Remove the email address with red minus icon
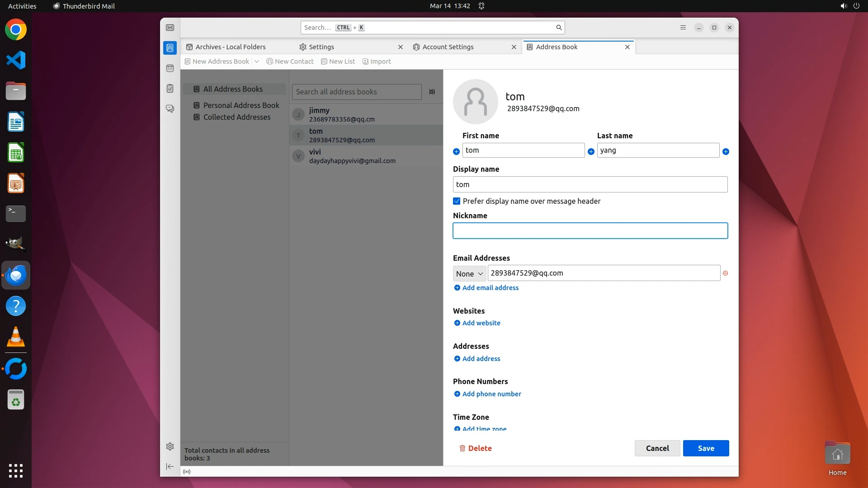Viewport: 868px width, 488px height. tap(726, 273)
